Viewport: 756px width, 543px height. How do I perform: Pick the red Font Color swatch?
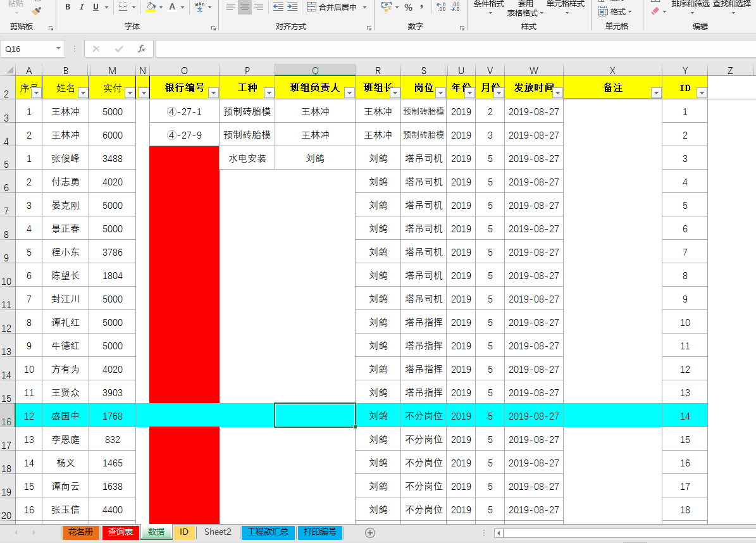click(x=173, y=6)
